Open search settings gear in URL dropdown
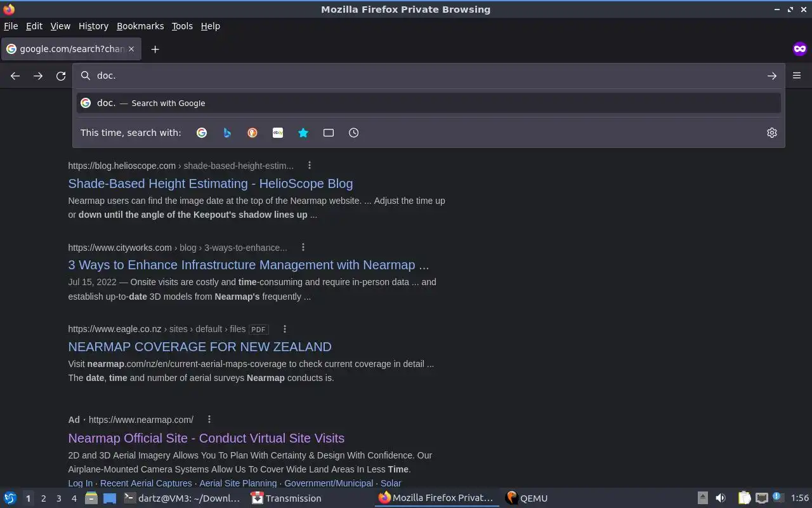The image size is (812, 508). point(772,133)
